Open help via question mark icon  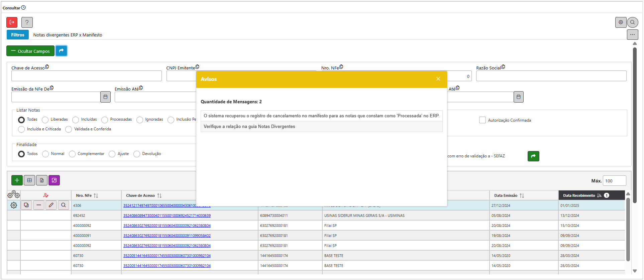27,22
